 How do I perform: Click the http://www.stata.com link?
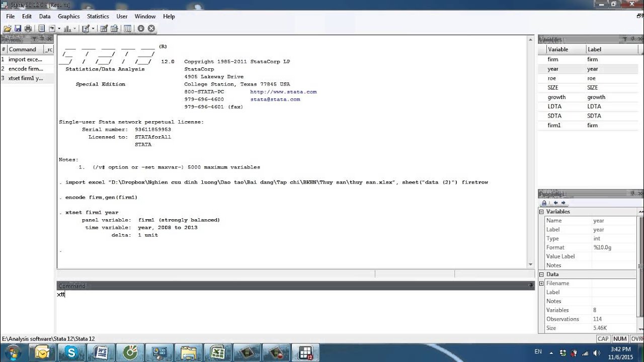283,92
